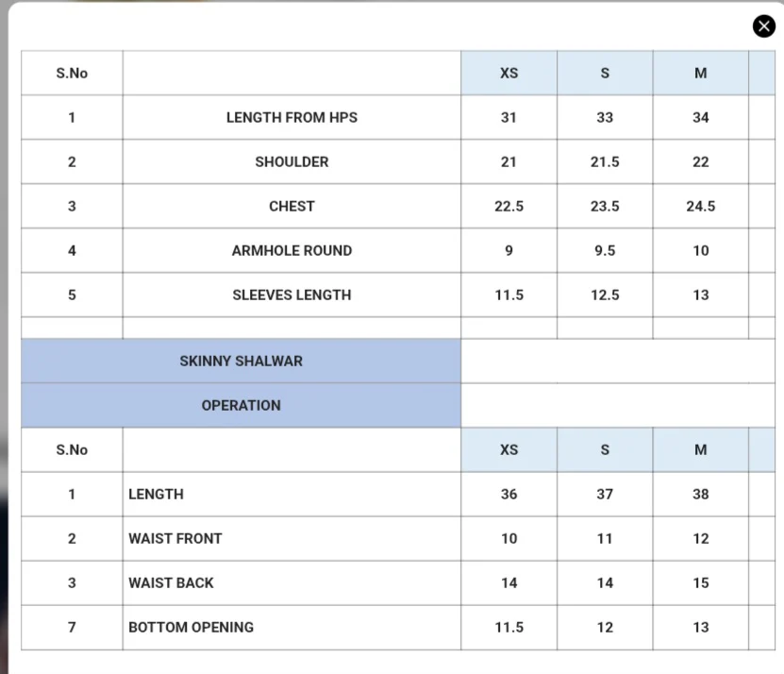
Task: Close the size chart popup
Action: pyautogui.click(x=763, y=26)
